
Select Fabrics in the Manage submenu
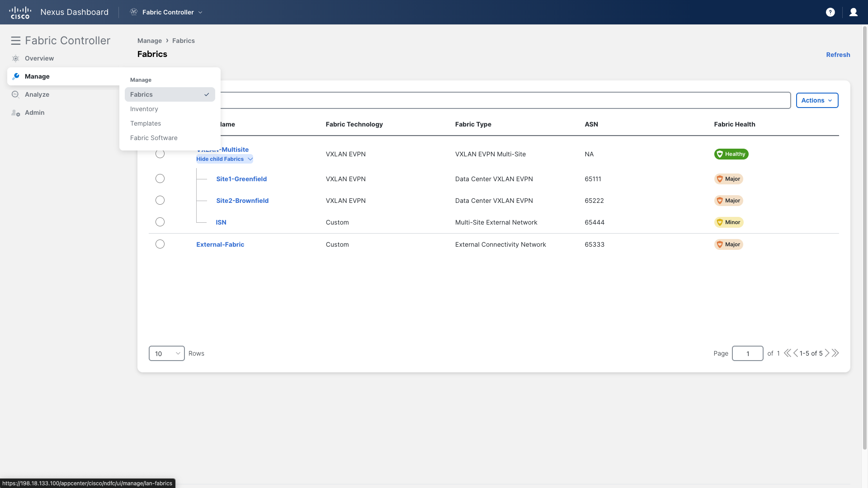click(x=170, y=94)
